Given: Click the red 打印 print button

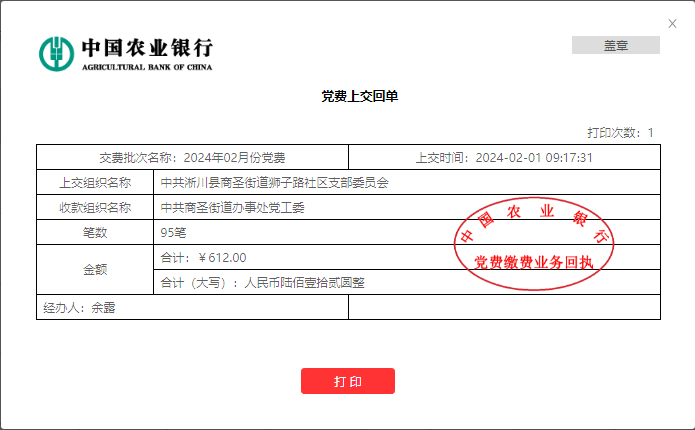Looking at the screenshot, I should [x=348, y=381].
